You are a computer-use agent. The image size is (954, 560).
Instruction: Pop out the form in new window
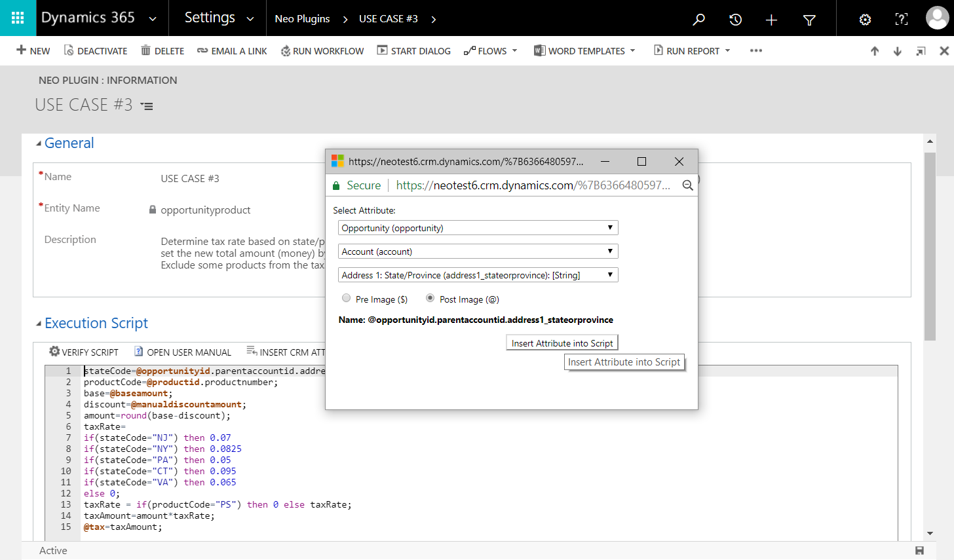coord(921,51)
